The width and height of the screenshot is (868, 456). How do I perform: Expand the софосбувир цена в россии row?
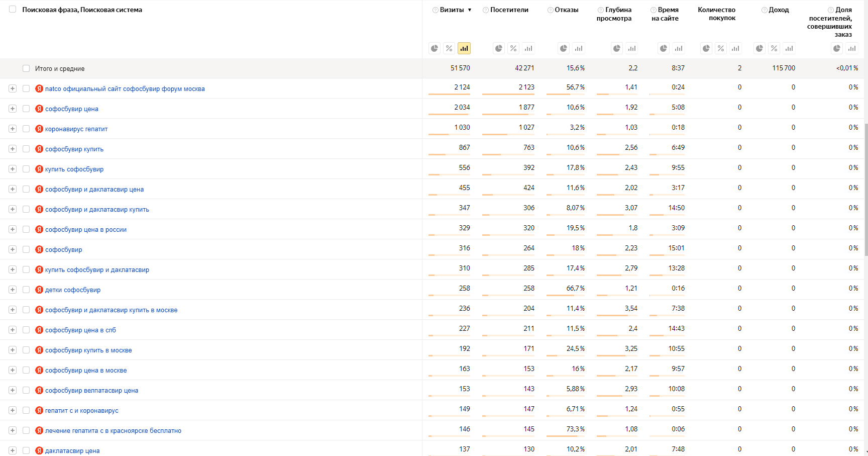(x=13, y=229)
